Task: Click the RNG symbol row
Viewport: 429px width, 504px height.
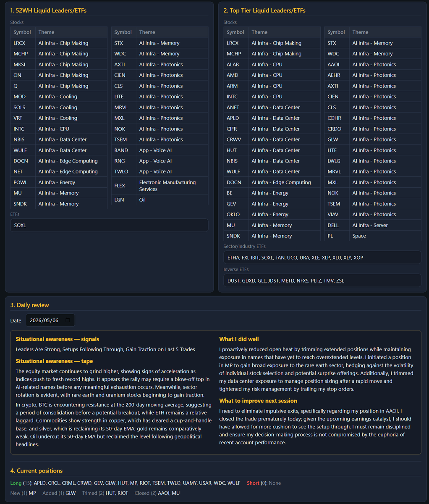Action: pyautogui.click(x=160, y=161)
